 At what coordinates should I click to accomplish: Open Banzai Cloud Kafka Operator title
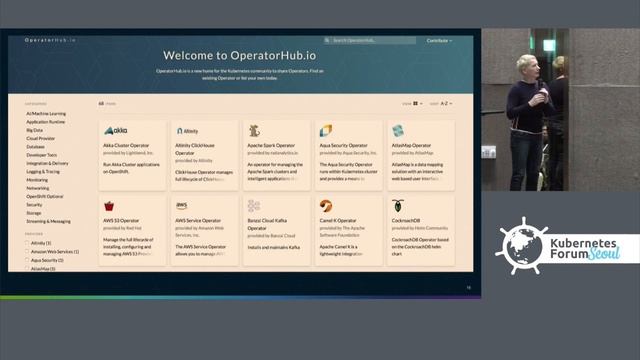coord(267,224)
